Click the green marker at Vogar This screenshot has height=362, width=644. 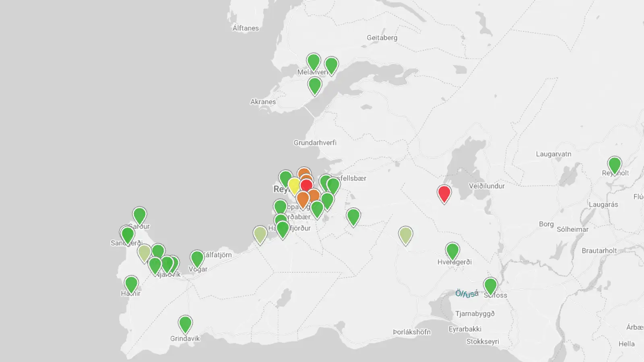[x=197, y=258]
